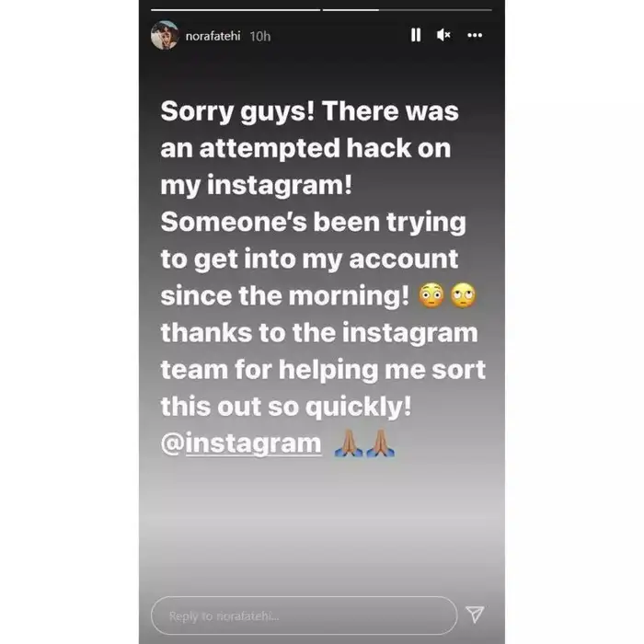Image resolution: width=644 pixels, height=644 pixels.
Task: Click the 'this out so quickly!' text line
Action: pos(286,407)
